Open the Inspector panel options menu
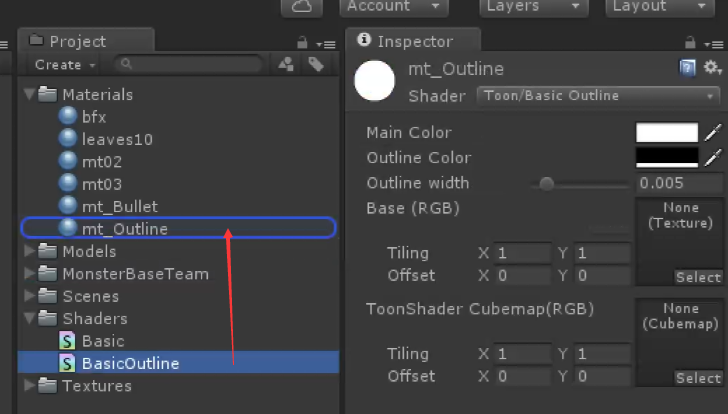The image size is (728, 414). pyautogui.click(x=714, y=45)
